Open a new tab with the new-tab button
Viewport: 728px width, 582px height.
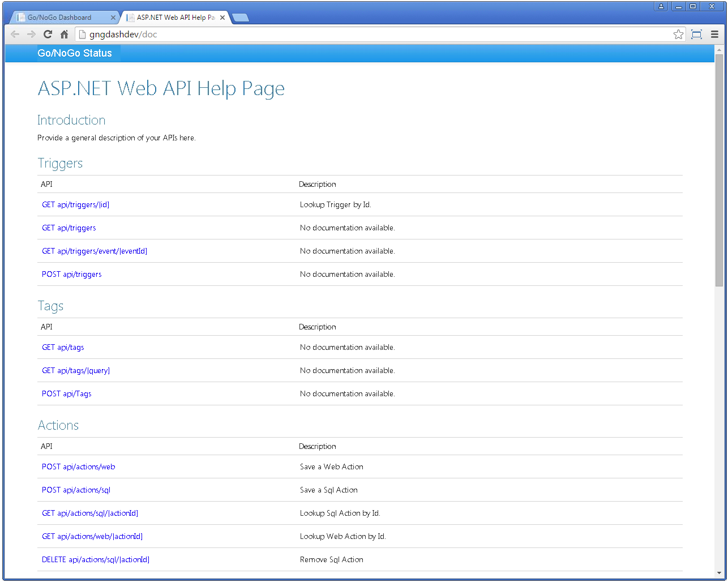[241, 18]
